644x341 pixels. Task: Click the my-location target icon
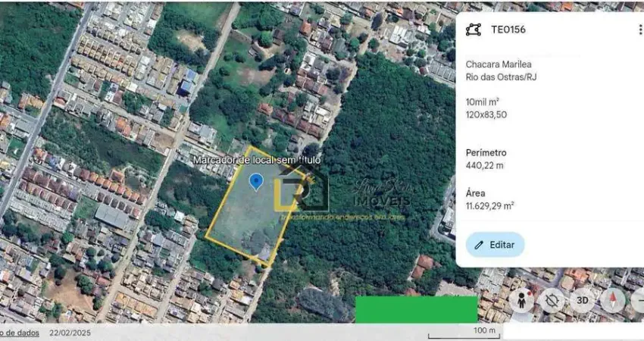(x=552, y=300)
